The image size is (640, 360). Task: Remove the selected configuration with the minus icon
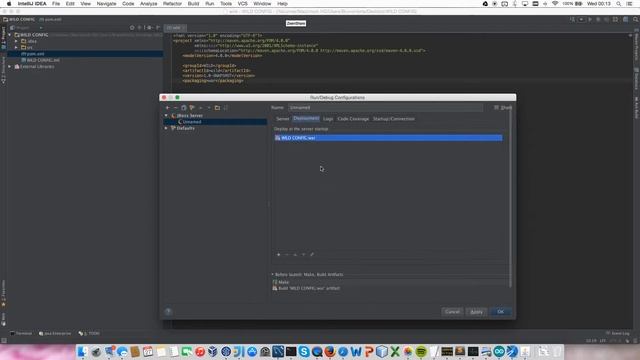pos(176,108)
